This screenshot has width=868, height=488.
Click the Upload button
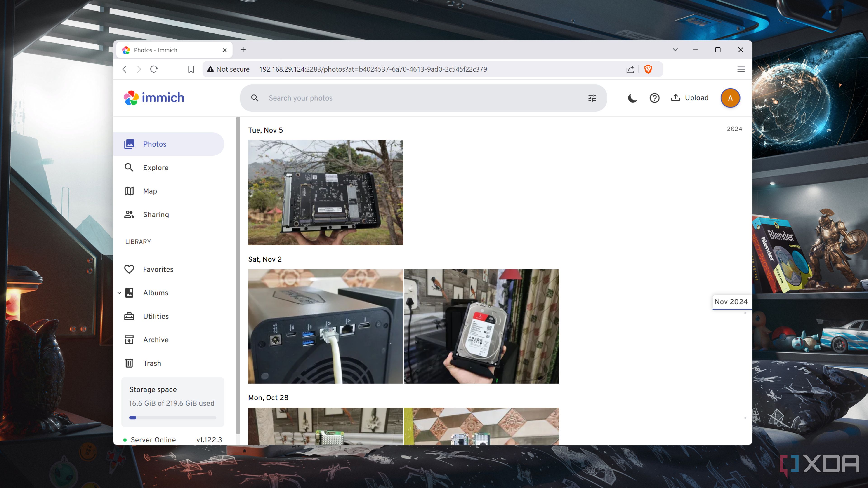[x=689, y=98]
